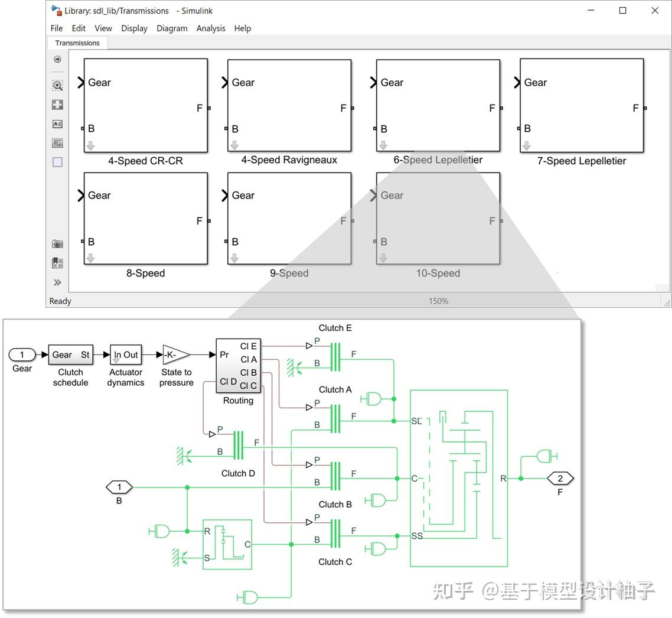Switch to the Transmissions tab
This screenshot has width=672, height=618.
coord(77,43)
